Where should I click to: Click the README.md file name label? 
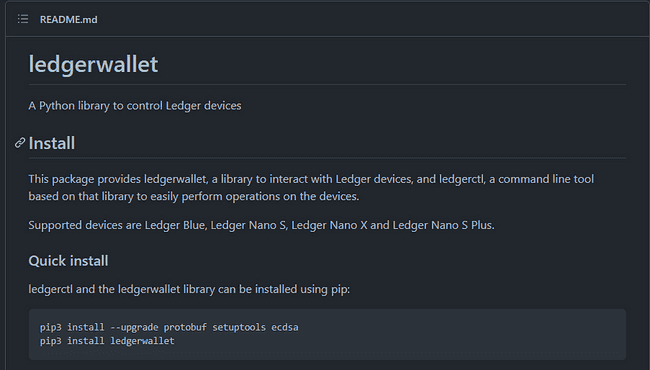click(68, 19)
